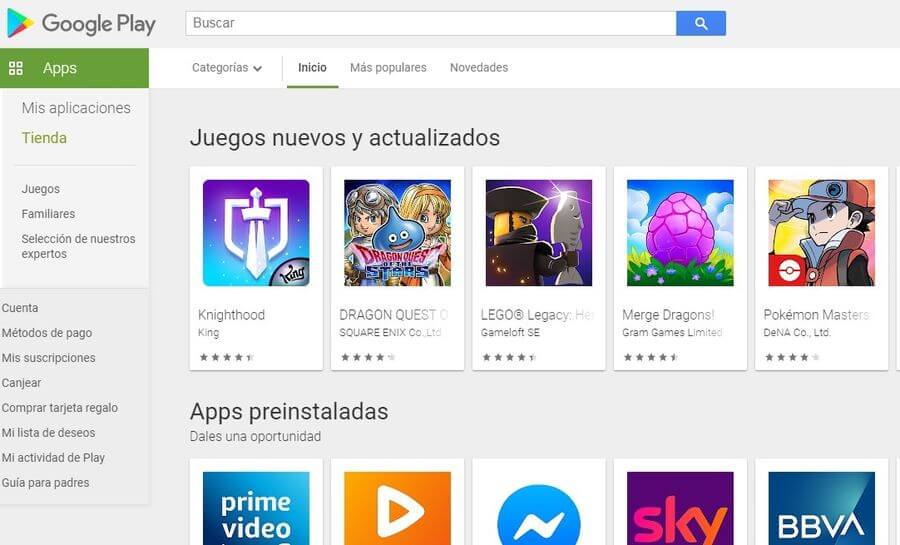This screenshot has width=900, height=545.
Task: Open the Knighthood game icon
Action: [256, 233]
